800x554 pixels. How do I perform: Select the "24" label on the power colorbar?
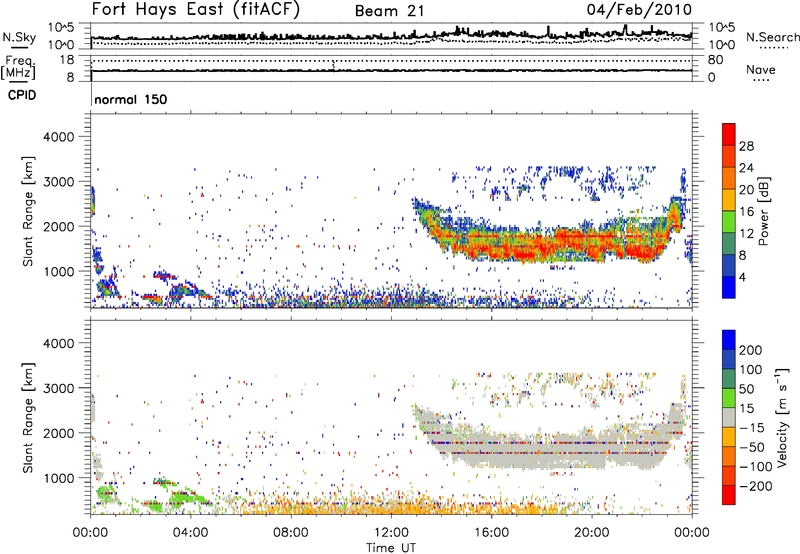click(x=746, y=168)
